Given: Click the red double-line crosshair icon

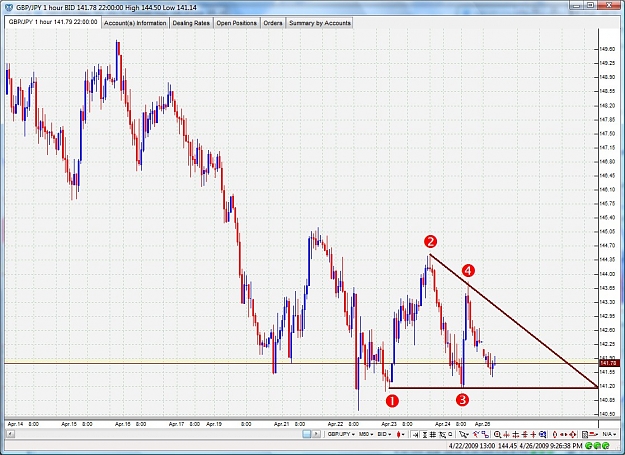Looking at the screenshot, I should (x=525, y=434).
